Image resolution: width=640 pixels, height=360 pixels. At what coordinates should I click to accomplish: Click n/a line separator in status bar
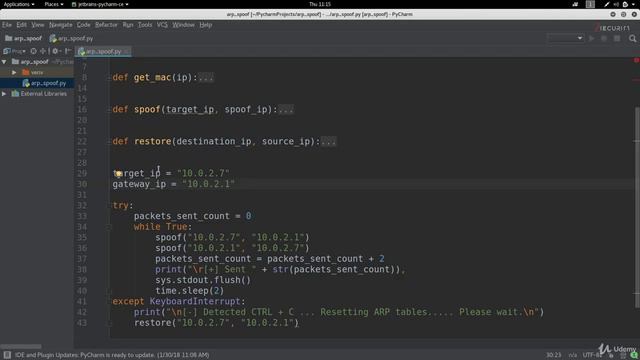[x=572, y=355]
